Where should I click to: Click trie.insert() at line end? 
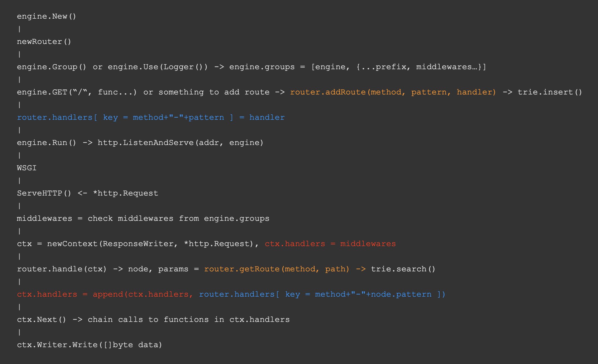tap(550, 92)
